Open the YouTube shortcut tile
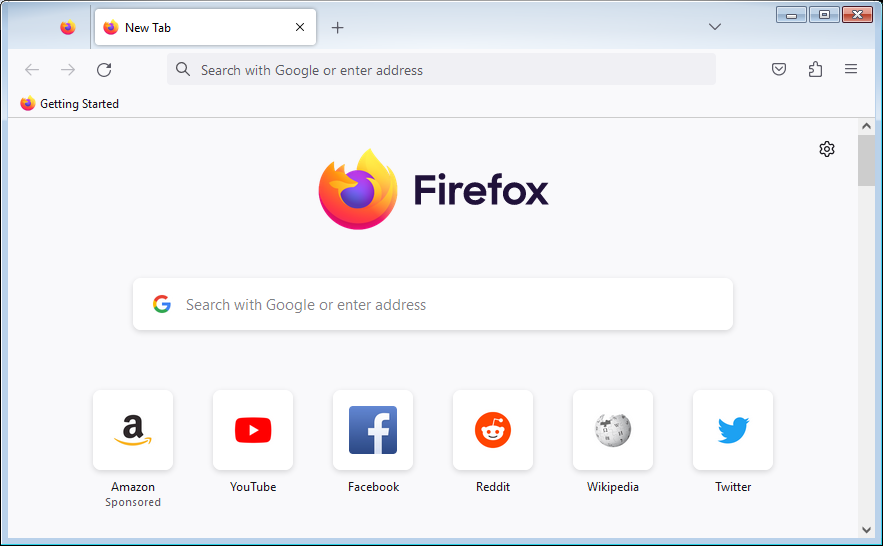This screenshot has height=546, width=883. click(253, 430)
